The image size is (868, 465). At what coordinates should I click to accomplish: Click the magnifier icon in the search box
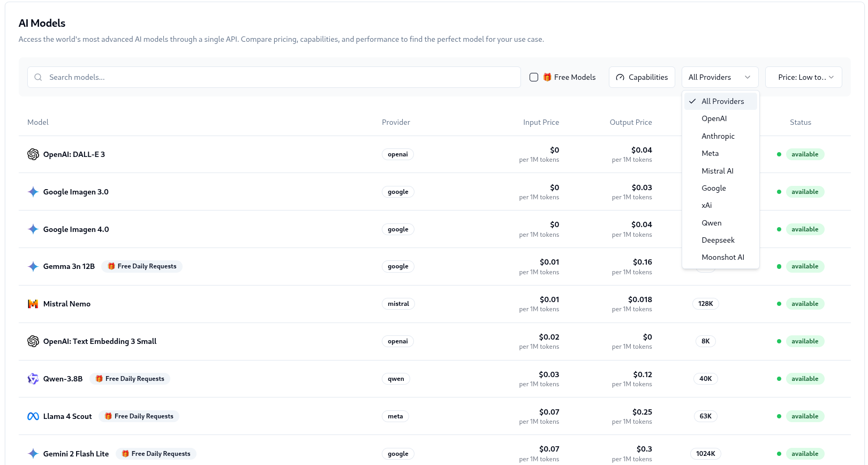click(x=38, y=77)
